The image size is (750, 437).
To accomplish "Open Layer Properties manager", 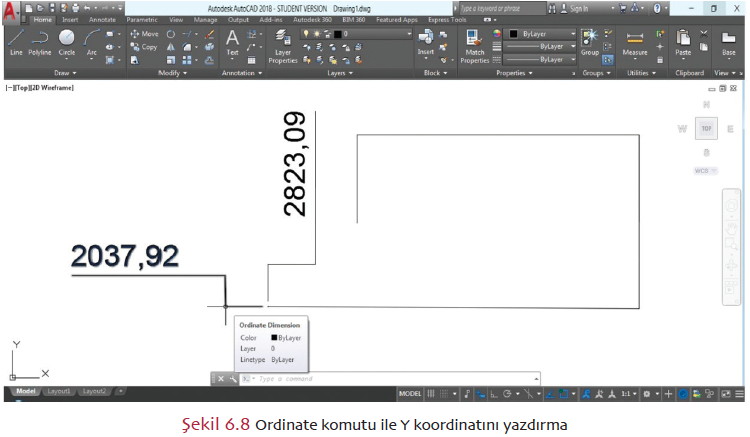I will click(283, 46).
